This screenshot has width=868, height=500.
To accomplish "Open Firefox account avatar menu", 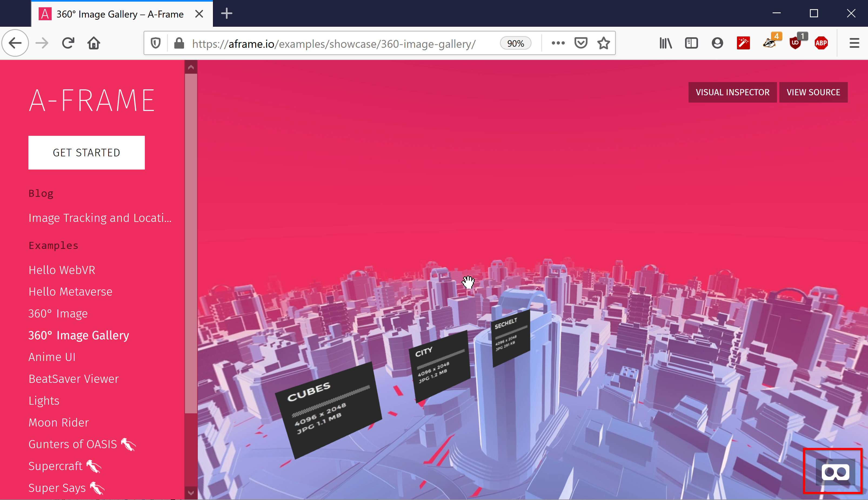I will click(717, 43).
